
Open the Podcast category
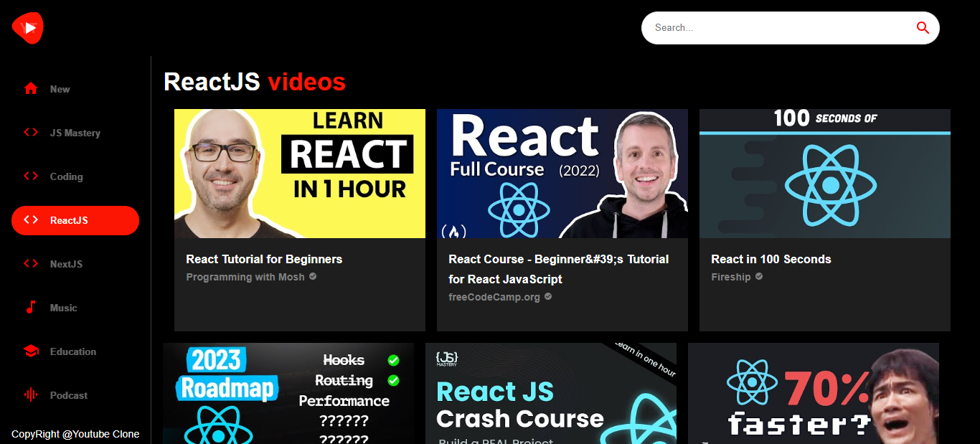pos(69,395)
